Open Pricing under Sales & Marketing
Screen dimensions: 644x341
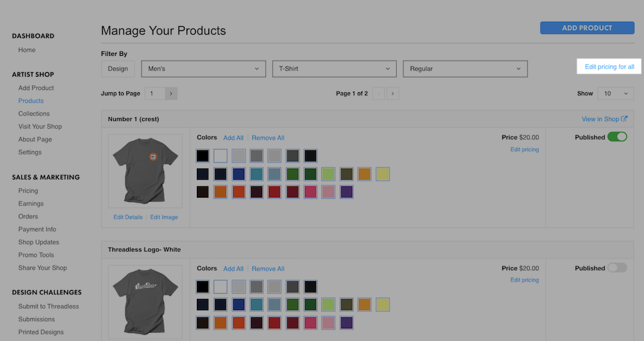click(x=28, y=191)
